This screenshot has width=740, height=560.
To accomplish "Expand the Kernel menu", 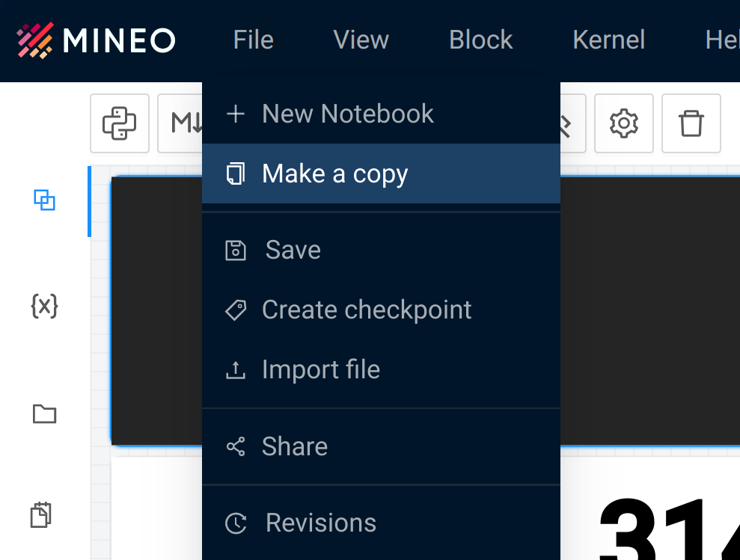I will (x=608, y=40).
